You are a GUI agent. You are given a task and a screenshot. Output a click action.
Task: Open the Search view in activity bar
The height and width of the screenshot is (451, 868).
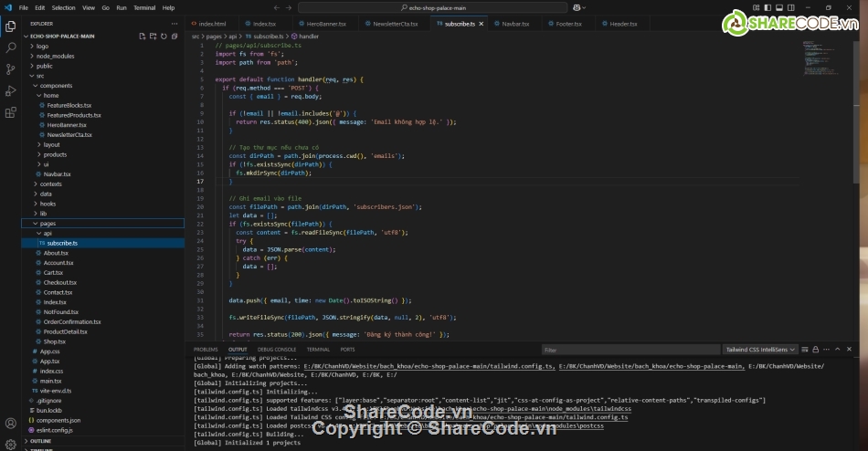tap(11, 47)
